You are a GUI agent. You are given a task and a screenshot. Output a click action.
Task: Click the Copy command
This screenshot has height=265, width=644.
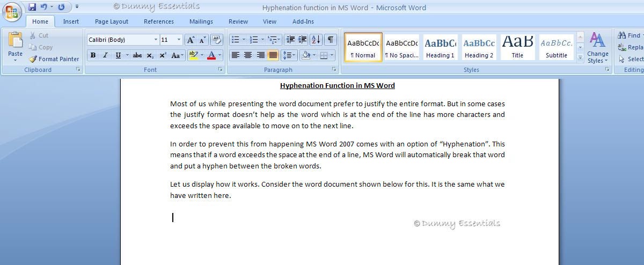41,47
